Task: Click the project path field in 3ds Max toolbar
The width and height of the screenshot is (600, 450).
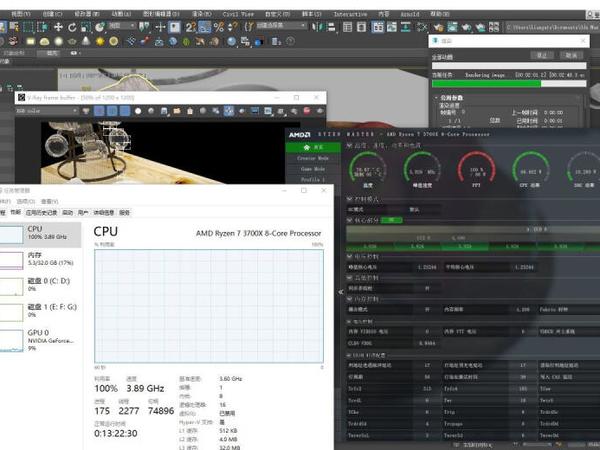Action: (x=552, y=27)
